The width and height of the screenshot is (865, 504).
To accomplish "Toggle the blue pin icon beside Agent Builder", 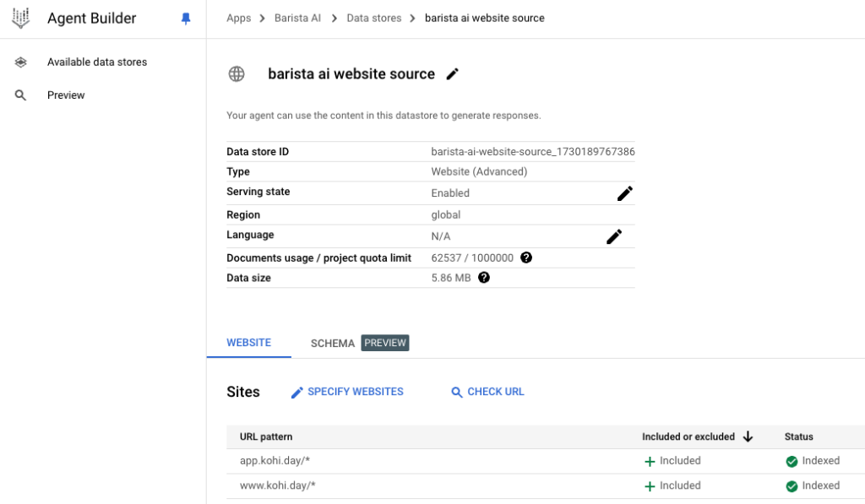I will (x=186, y=19).
